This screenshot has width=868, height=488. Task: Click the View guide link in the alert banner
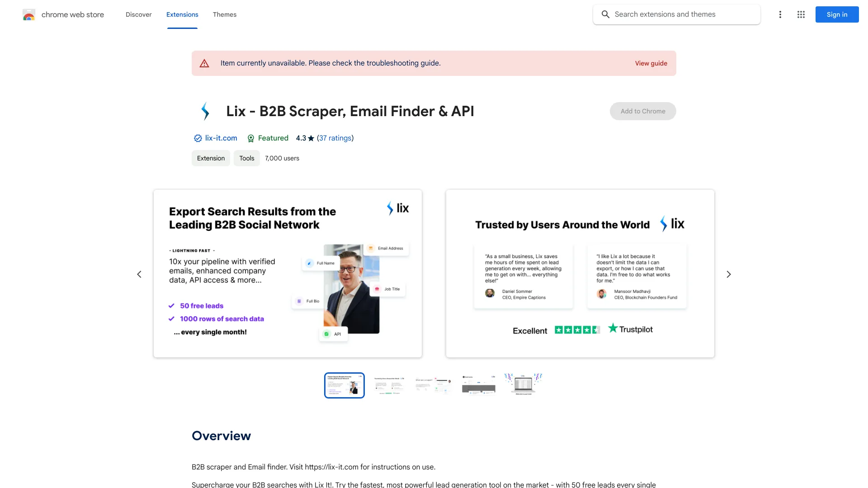pos(651,62)
